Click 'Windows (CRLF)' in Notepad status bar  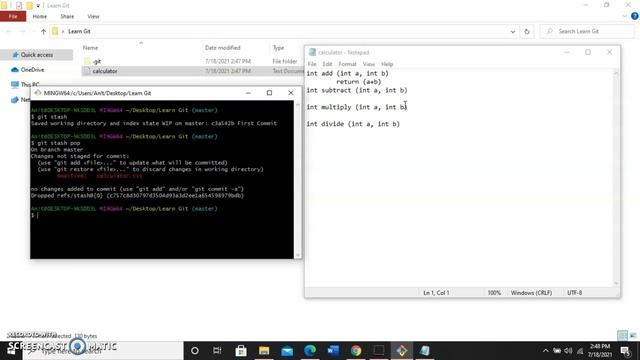[x=531, y=293]
